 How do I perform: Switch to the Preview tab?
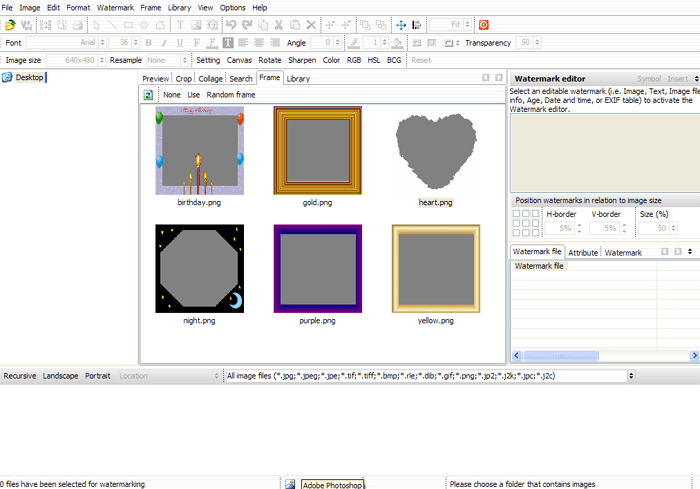point(155,79)
